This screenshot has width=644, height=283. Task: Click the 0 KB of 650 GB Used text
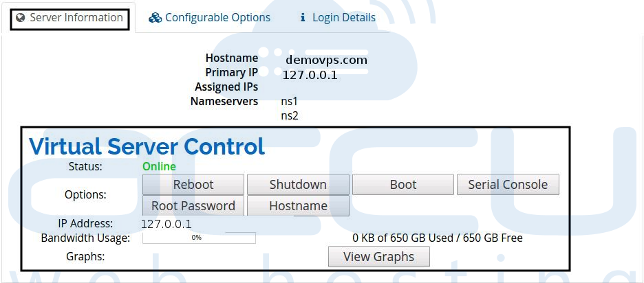click(438, 238)
